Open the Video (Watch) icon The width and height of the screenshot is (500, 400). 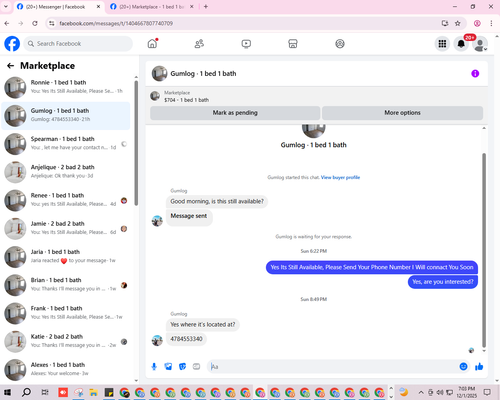(x=246, y=44)
